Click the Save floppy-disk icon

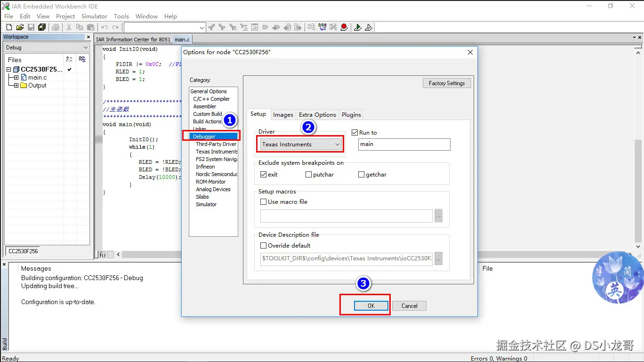click(31, 27)
